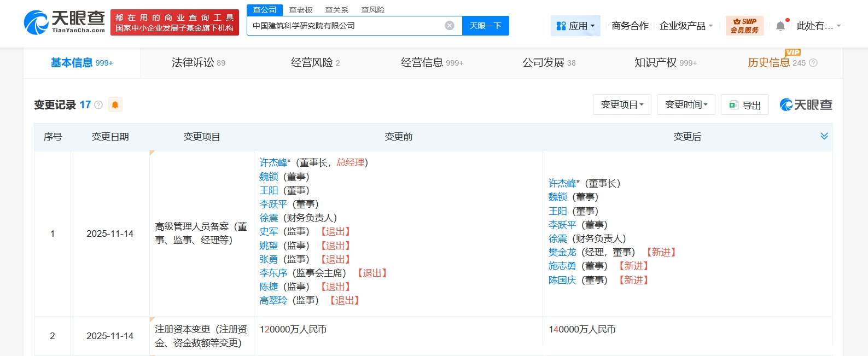Click the TianYanCha logo
The image size is (868, 356).
tap(65, 22)
